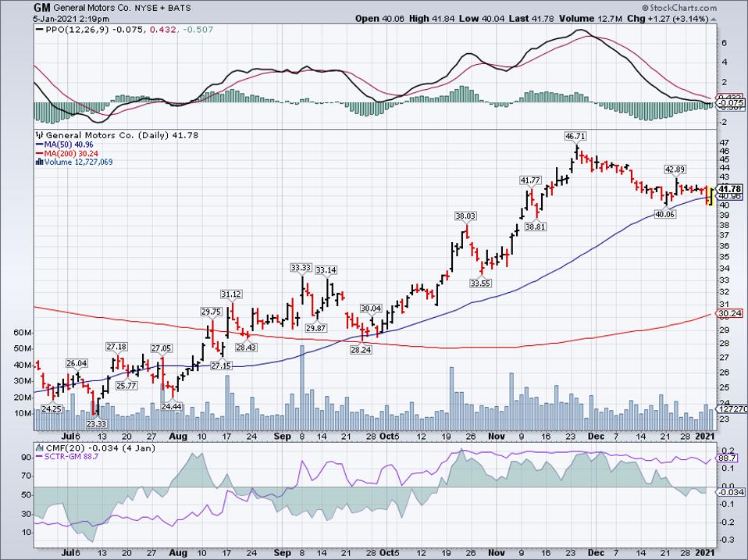Click the Open 40.06 value in header
748x560 pixels.
pos(379,19)
